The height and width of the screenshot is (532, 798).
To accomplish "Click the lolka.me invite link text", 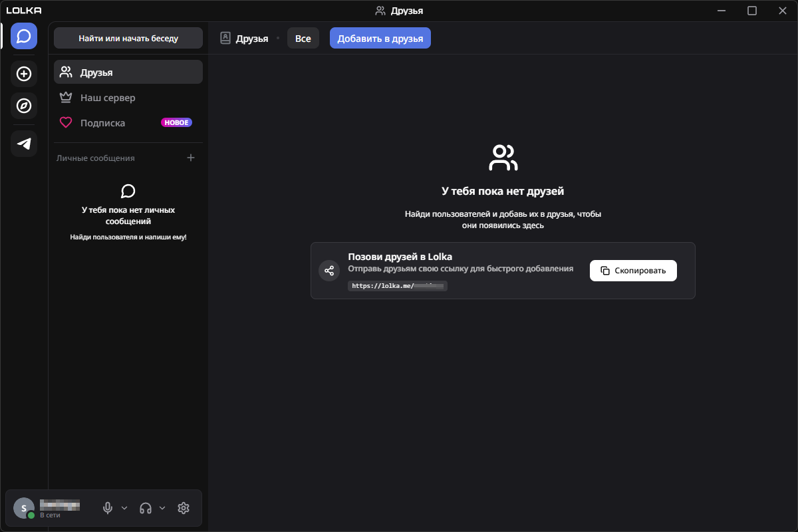I will pyautogui.click(x=398, y=286).
